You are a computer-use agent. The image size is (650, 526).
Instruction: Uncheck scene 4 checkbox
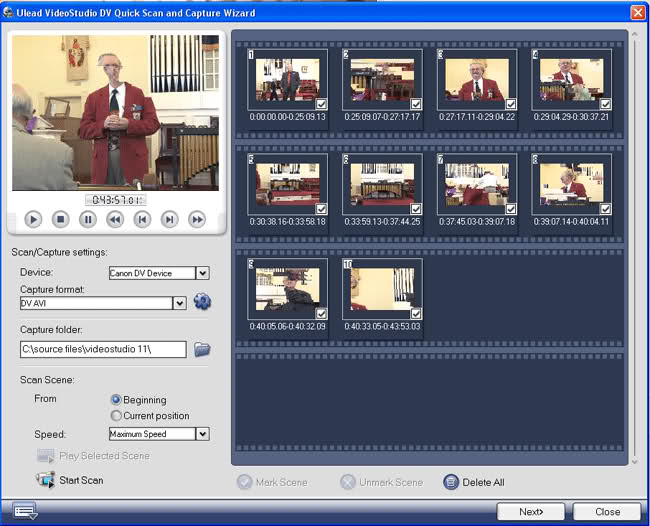(x=606, y=104)
